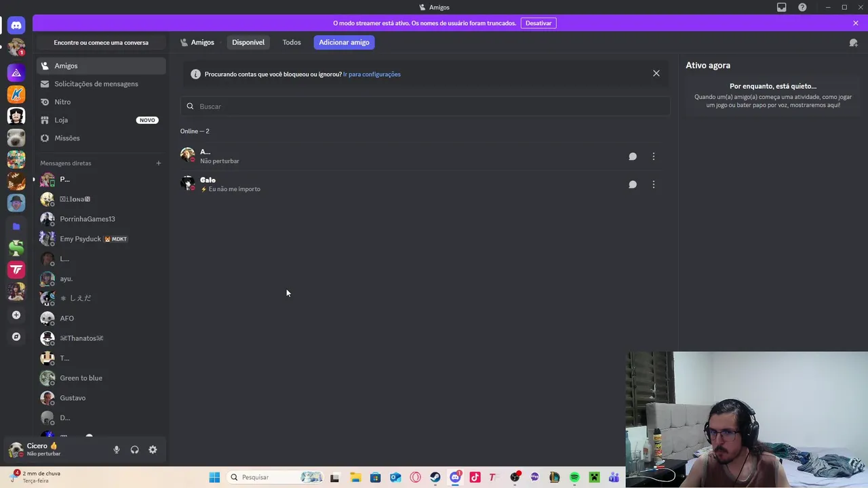This screenshot has width=868, height=488.
Task: Open Microsoft Store from the taskbar
Action: 375,477
